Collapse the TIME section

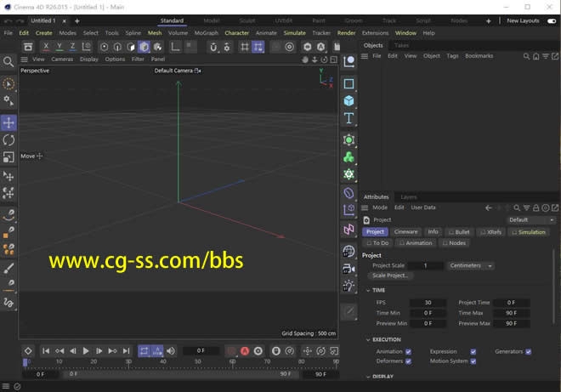pos(368,290)
